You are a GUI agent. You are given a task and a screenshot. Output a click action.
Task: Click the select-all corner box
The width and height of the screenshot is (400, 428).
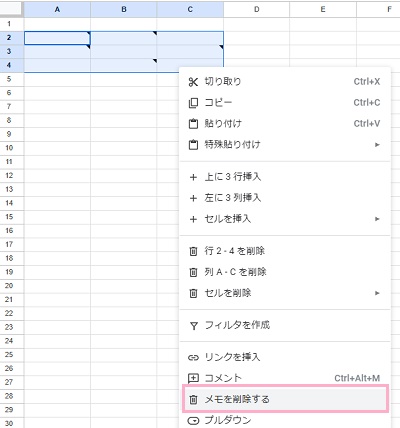pyautogui.click(x=12, y=9)
